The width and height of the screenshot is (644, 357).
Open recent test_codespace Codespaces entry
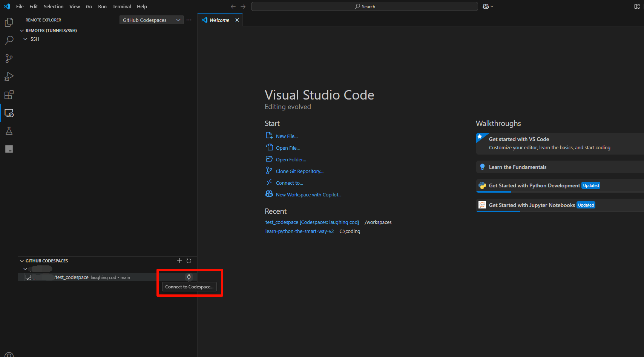click(x=312, y=222)
